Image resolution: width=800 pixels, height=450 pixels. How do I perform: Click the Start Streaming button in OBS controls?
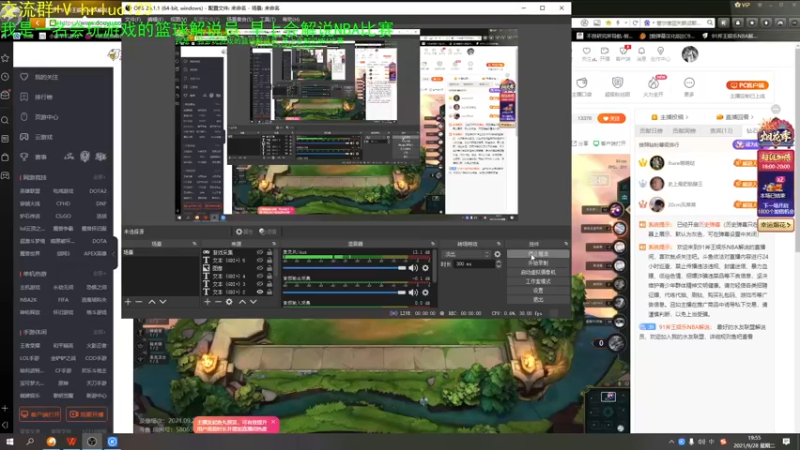[x=538, y=254]
